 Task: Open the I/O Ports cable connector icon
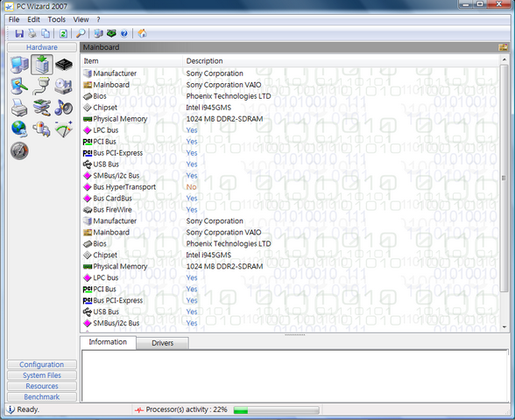tap(41, 86)
